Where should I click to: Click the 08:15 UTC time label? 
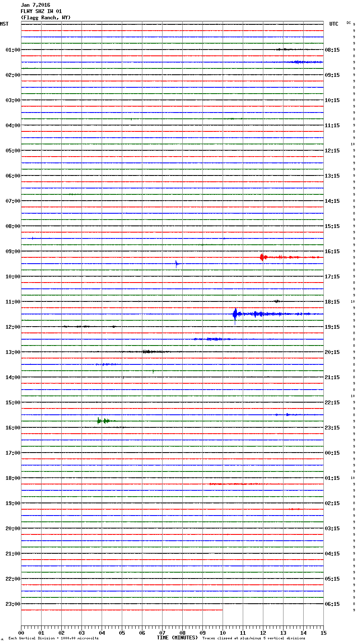pyautogui.click(x=332, y=50)
